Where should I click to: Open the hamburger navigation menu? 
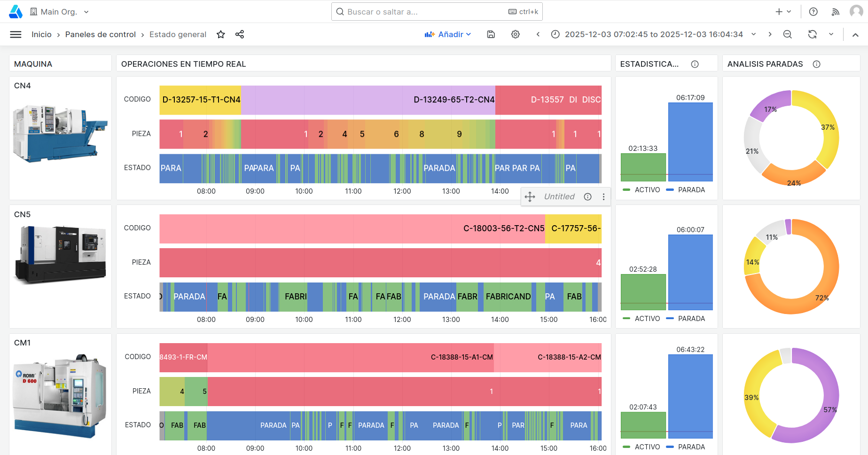[x=16, y=34]
